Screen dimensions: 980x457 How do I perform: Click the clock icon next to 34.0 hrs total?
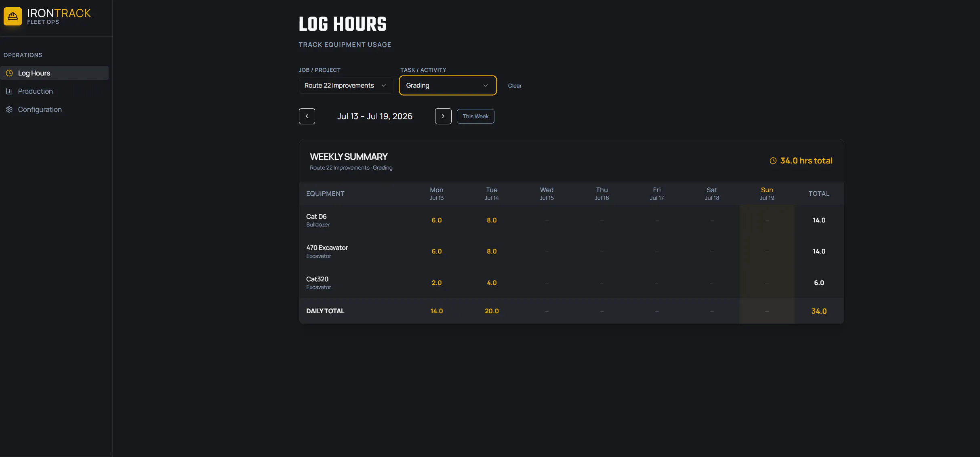coord(773,161)
